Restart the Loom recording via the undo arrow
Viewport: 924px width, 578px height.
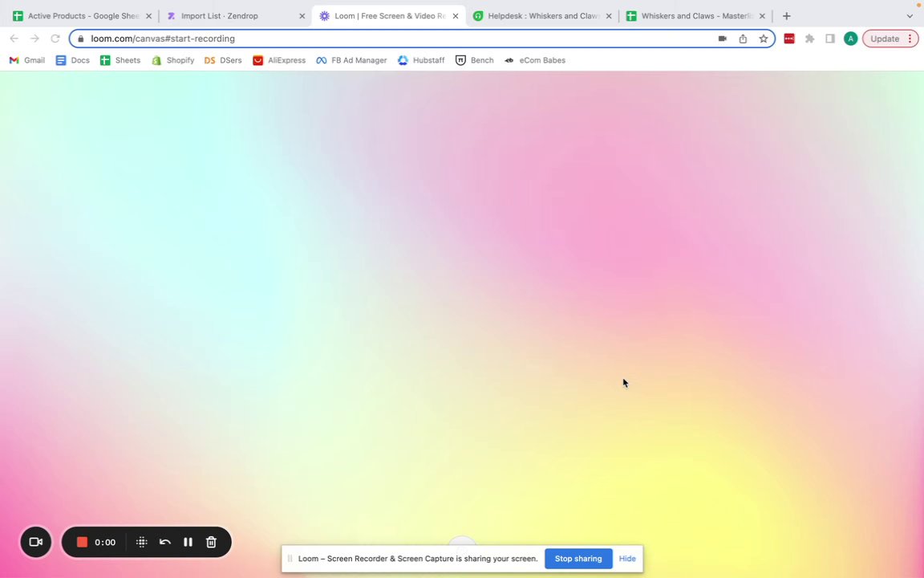(165, 542)
